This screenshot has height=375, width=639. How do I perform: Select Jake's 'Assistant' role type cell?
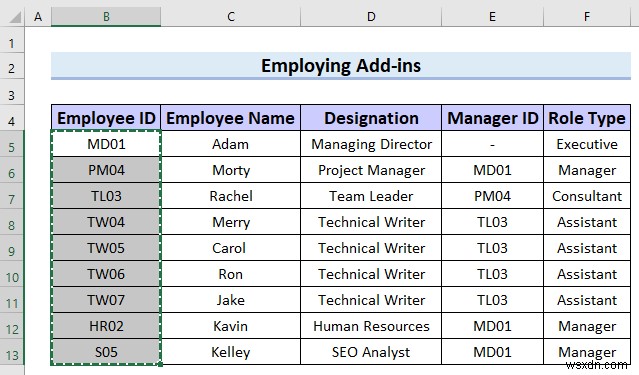coord(587,300)
